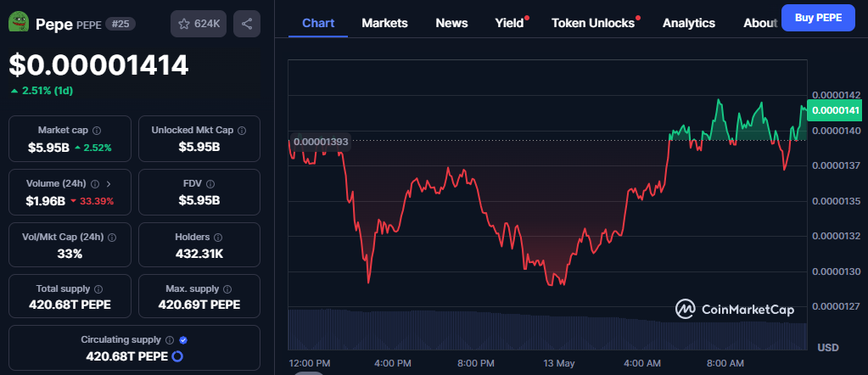Click the PEPE ticker symbol next to the name
This screenshot has width=868, height=375.
(88, 25)
